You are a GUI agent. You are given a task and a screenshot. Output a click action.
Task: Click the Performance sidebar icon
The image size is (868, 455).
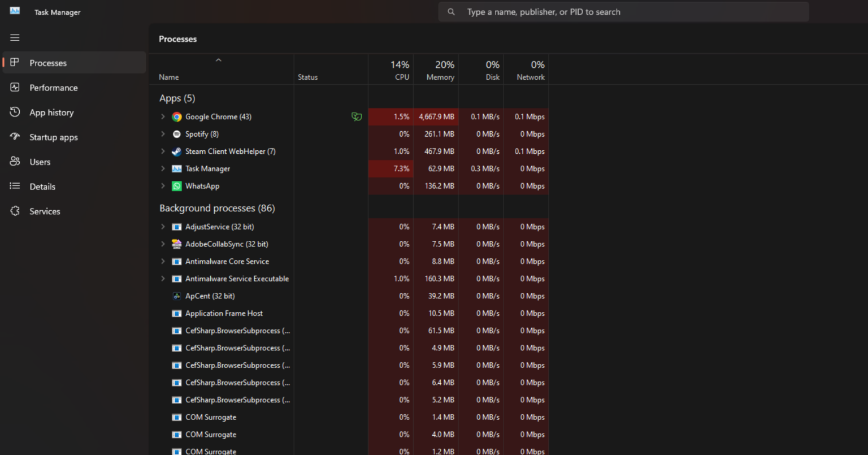pos(15,87)
